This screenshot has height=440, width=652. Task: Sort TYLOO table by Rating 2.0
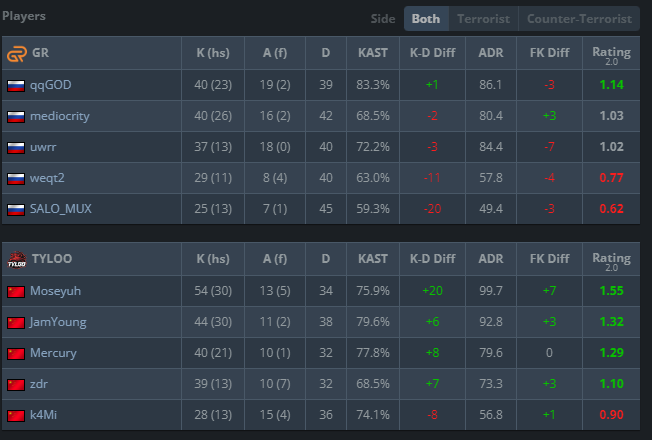(x=611, y=259)
